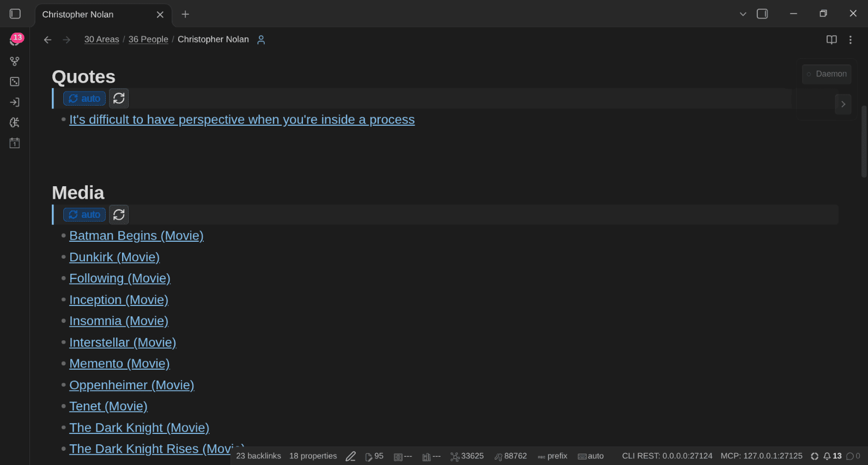The height and width of the screenshot is (465, 868).
Task: Navigate back with the left arrow
Action: [47, 40]
